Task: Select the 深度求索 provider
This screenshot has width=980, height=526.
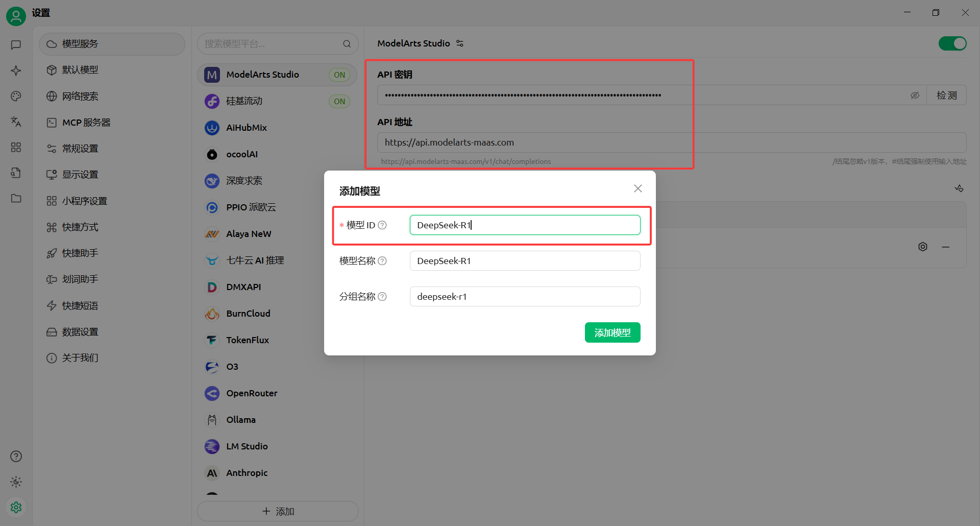Action: tap(260, 181)
